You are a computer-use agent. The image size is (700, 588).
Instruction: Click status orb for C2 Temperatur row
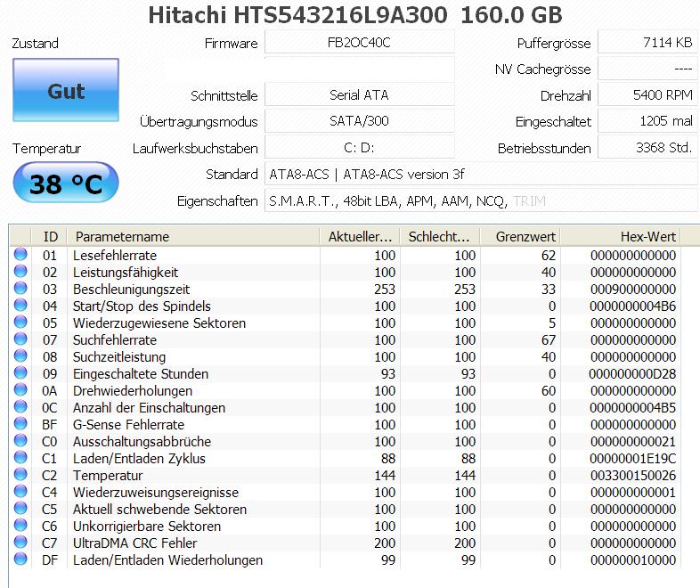point(20,474)
